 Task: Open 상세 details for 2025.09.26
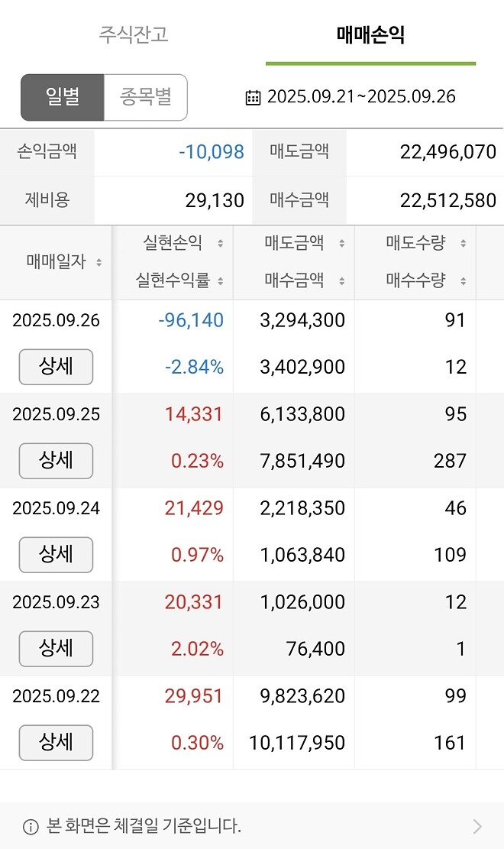(x=56, y=367)
